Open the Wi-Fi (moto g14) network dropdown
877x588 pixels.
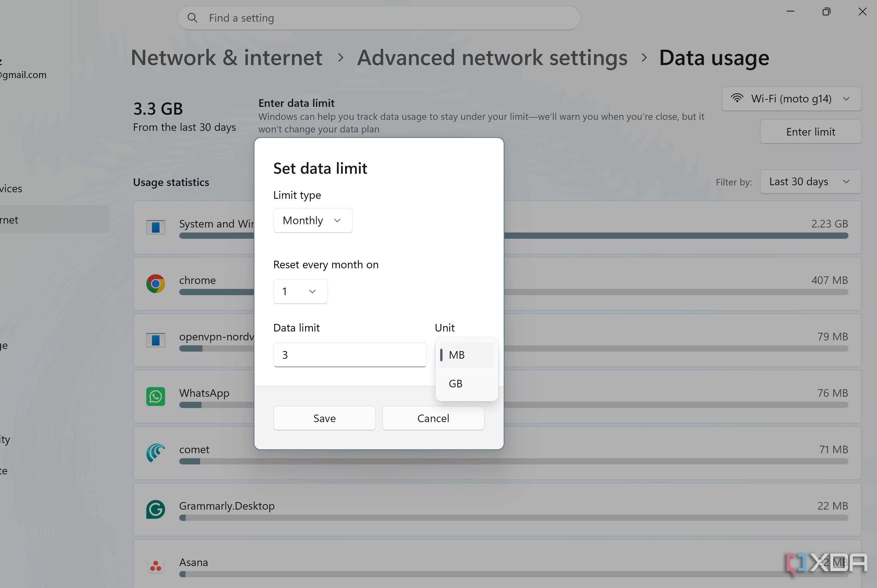click(x=791, y=99)
